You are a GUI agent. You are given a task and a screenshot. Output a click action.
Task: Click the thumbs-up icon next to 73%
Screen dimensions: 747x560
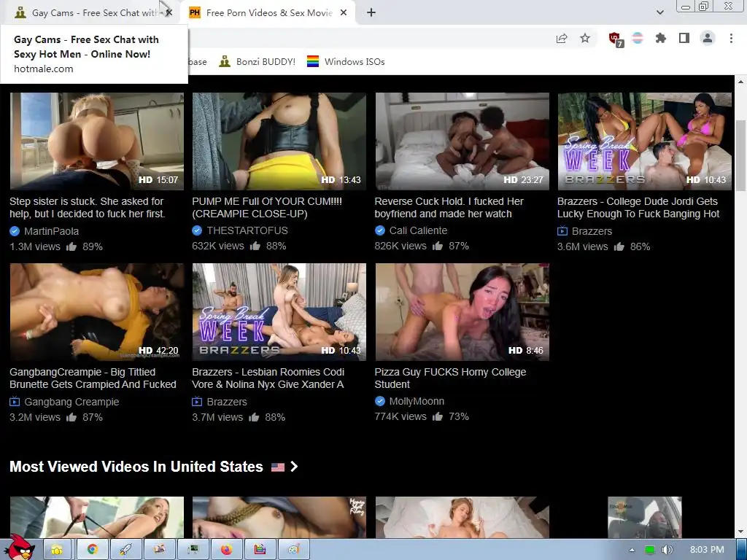(x=438, y=416)
